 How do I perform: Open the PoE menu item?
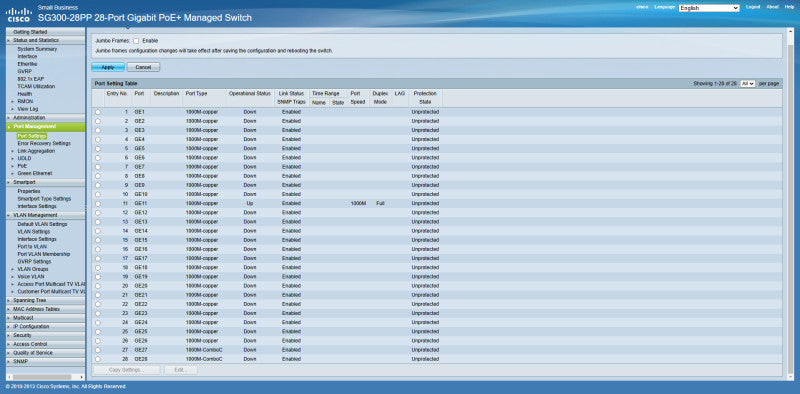click(22, 166)
